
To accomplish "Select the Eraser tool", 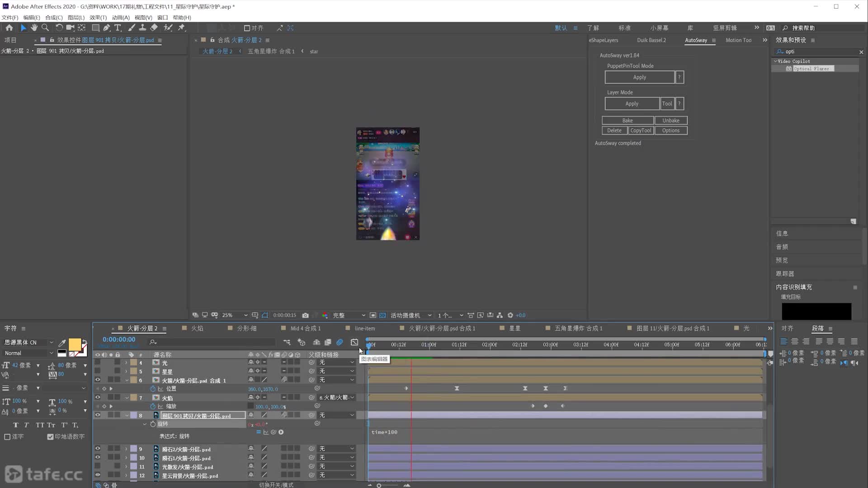I will (154, 28).
